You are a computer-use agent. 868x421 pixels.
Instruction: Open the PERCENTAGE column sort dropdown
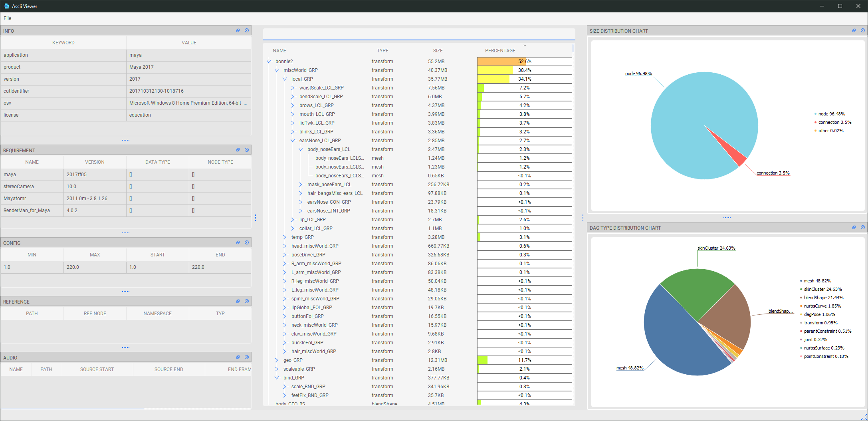525,45
